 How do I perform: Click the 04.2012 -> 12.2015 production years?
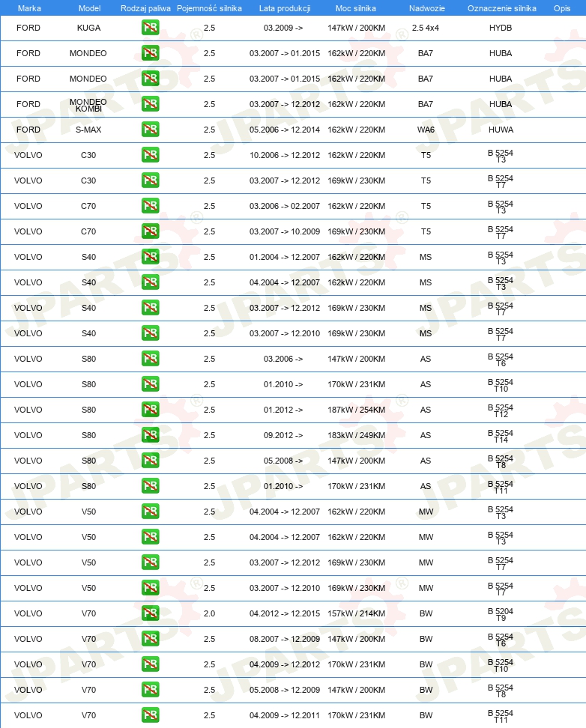(285, 613)
